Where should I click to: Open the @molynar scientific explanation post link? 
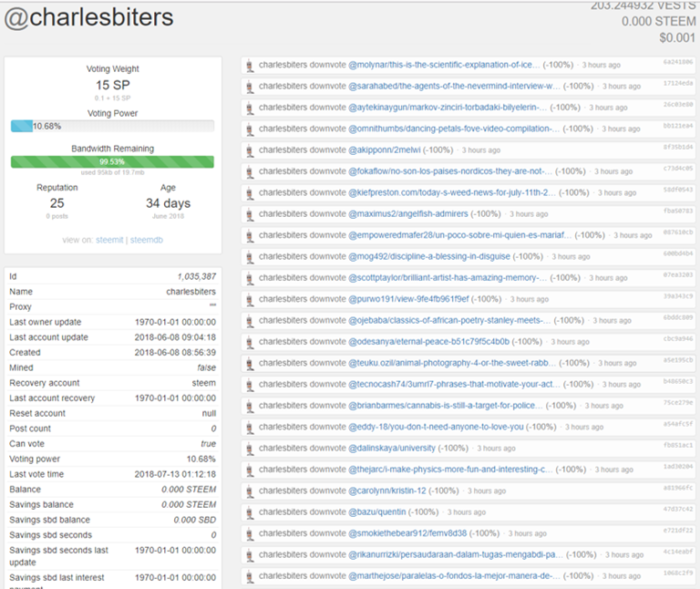[x=444, y=65]
